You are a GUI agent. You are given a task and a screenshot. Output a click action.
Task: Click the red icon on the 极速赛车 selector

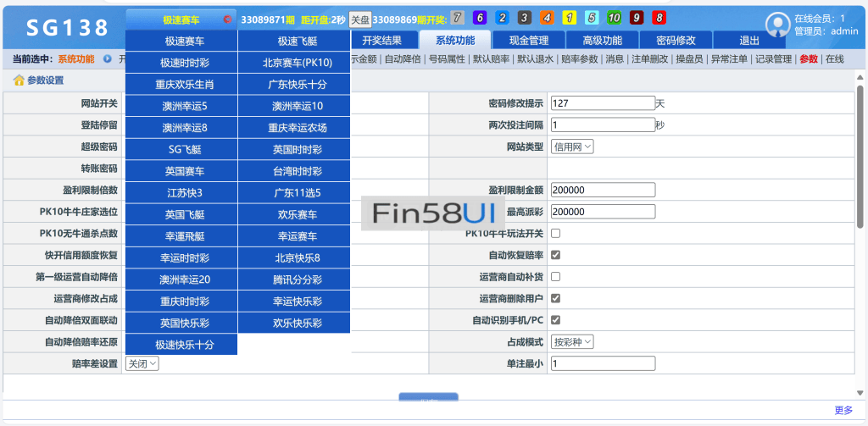227,19
